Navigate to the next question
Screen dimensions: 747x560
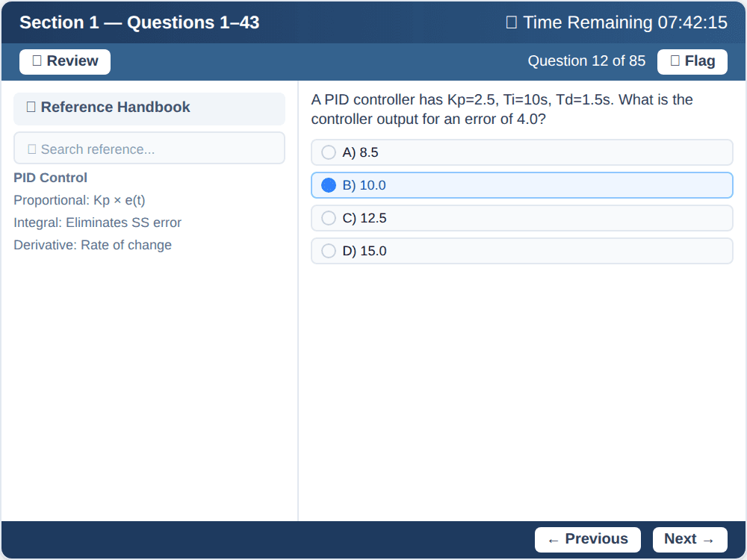[x=689, y=539]
